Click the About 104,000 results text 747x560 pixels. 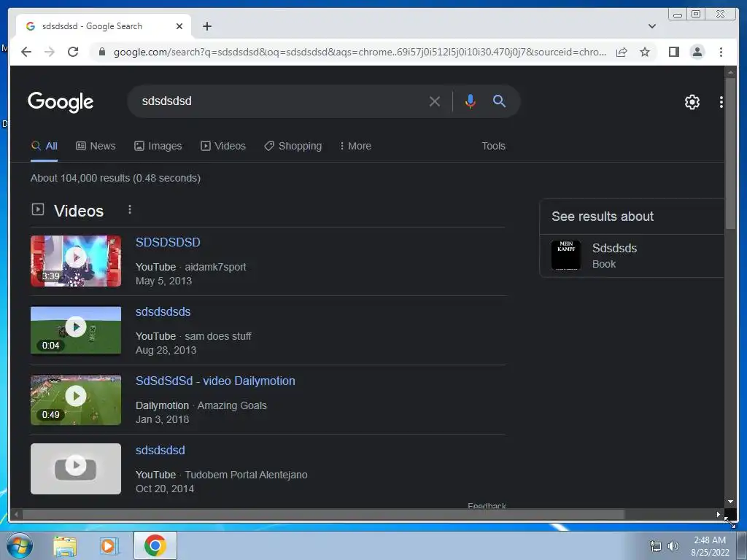[x=115, y=178]
